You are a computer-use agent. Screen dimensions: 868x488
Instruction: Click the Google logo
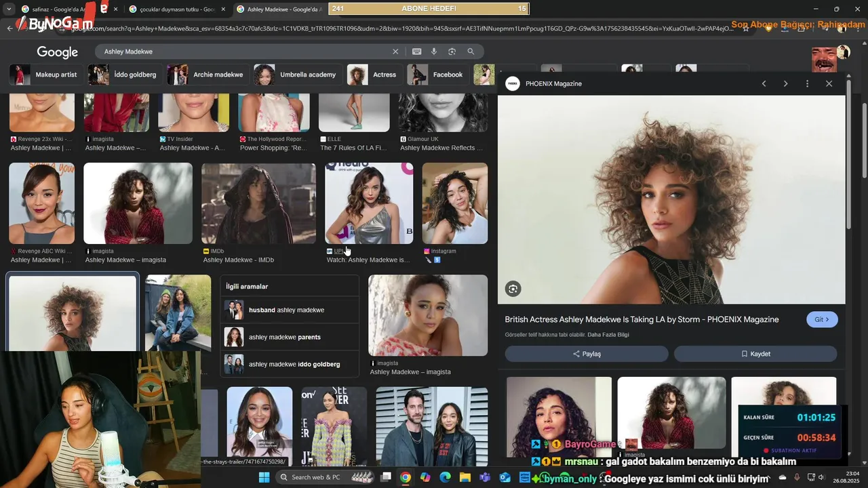pyautogui.click(x=58, y=52)
